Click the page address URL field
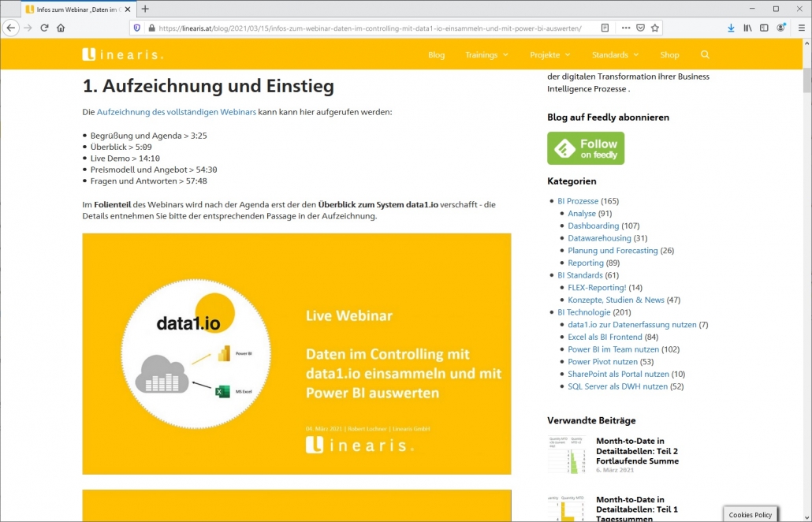Screen dimensions: 812x522 click(x=369, y=28)
